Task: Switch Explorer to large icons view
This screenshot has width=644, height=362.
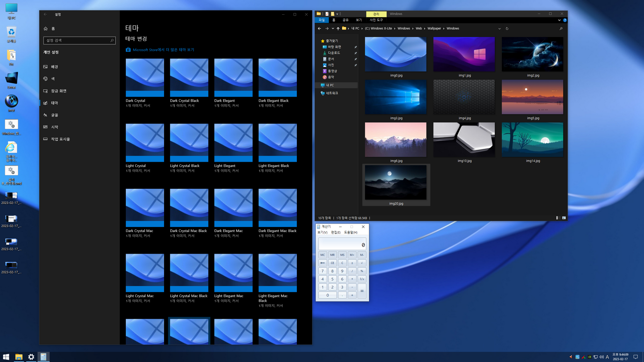Action: tap(564, 218)
